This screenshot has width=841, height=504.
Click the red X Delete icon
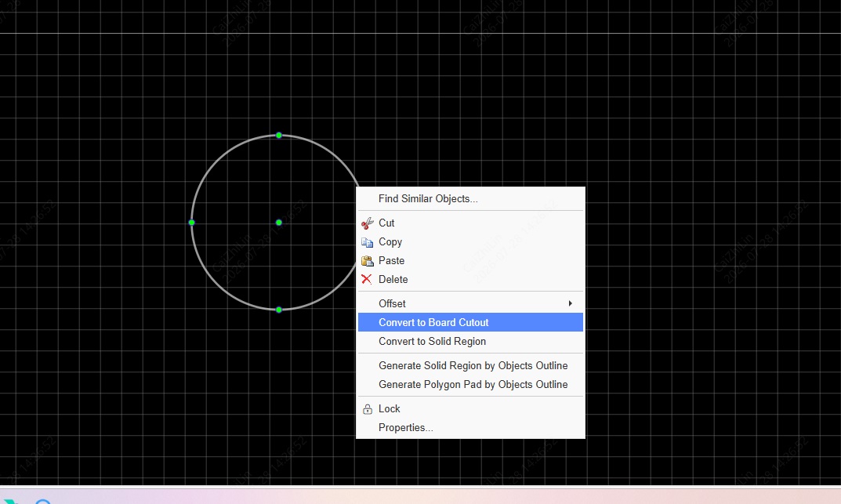click(366, 279)
